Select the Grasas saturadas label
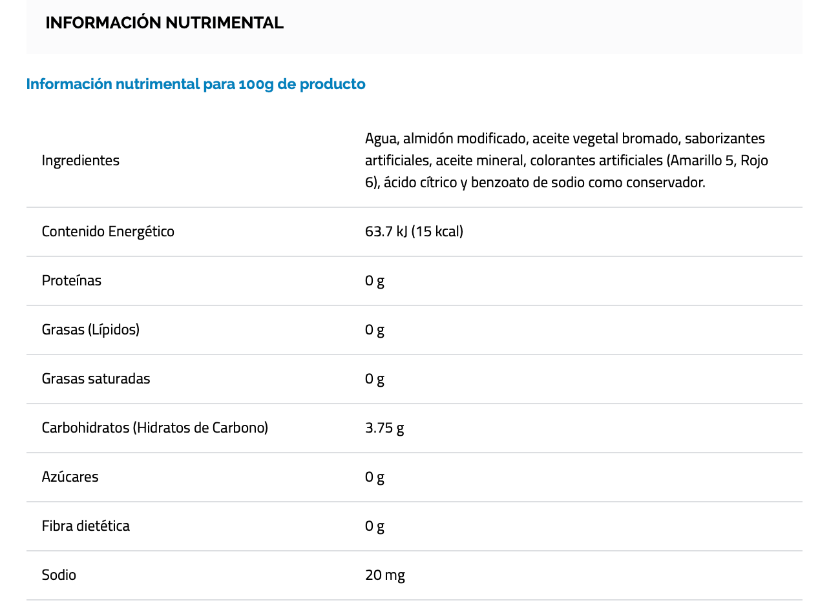 pos(96,378)
